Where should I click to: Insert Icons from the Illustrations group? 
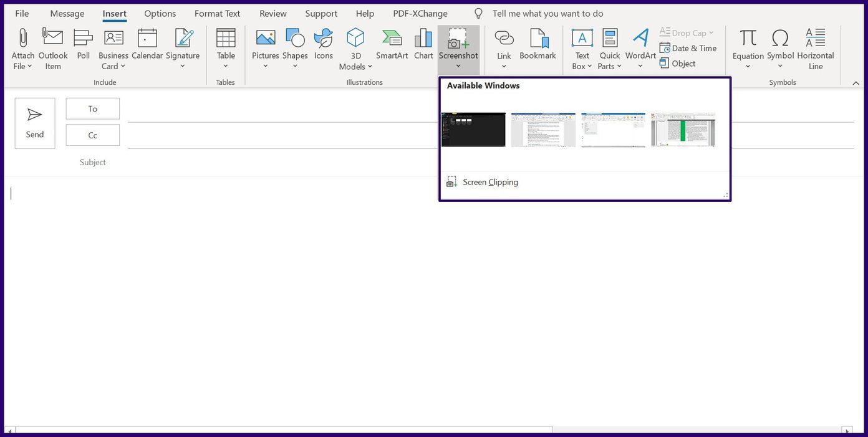coord(324,44)
